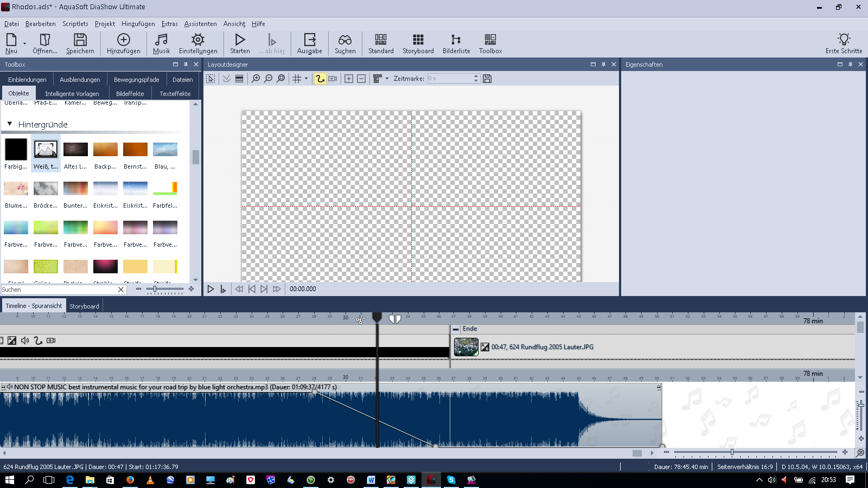The height and width of the screenshot is (488, 868).
Task: Toggle the motion path edit mode button
Action: tap(320, 79)
